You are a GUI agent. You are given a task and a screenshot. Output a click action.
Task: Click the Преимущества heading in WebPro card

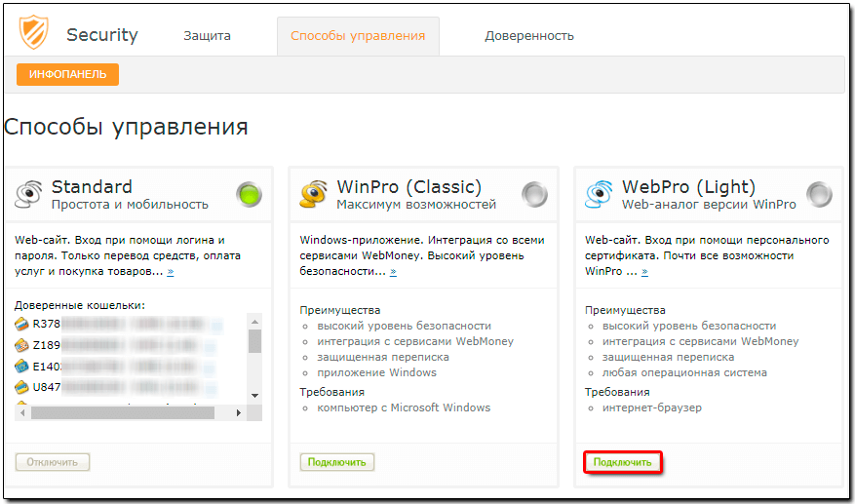[625, 310]
